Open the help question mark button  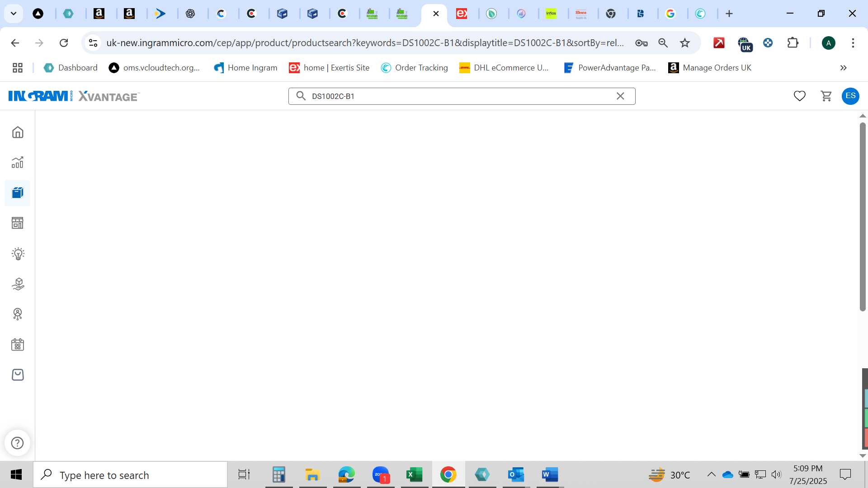[x=17, y=443]
